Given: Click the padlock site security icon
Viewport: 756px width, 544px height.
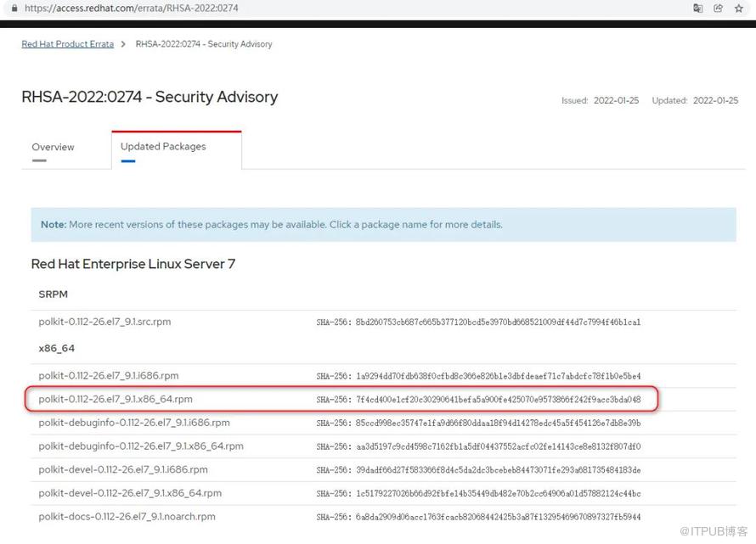Looking at the screenshot, I should 14,8.
